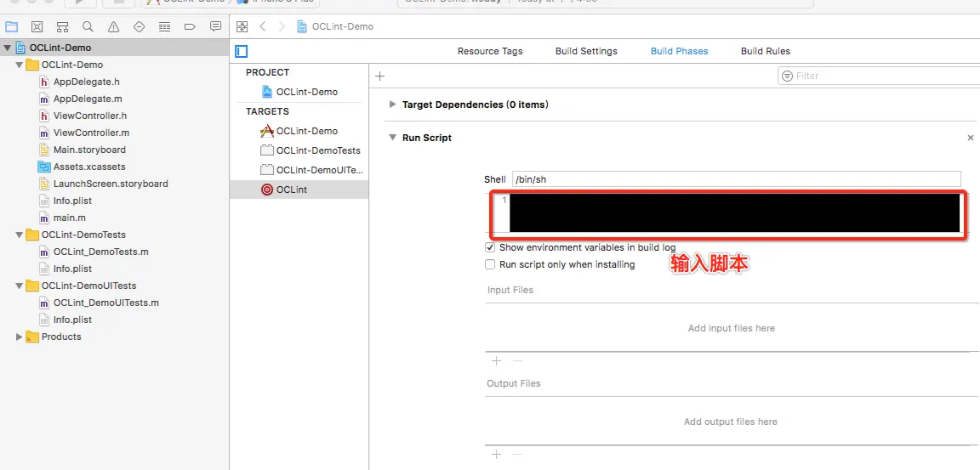Collapse the OCLint-Demo project root
This screenshot has width=980, height=470.
click(x=7, y=48)
